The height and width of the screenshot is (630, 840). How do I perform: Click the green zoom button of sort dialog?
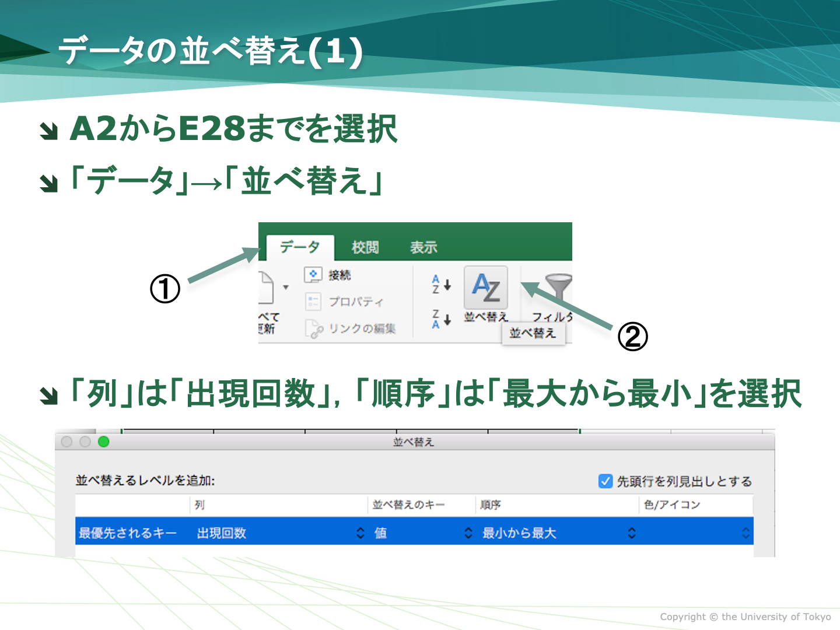pos(104,442)
